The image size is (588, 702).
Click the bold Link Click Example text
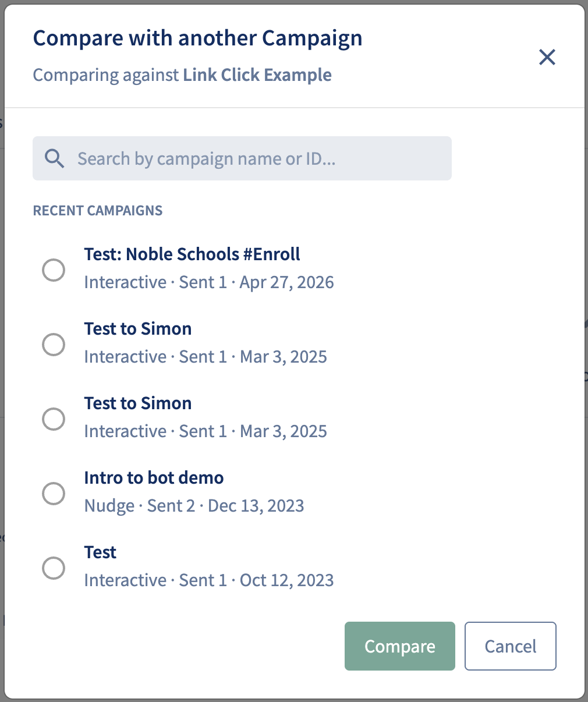click(257, 75)
